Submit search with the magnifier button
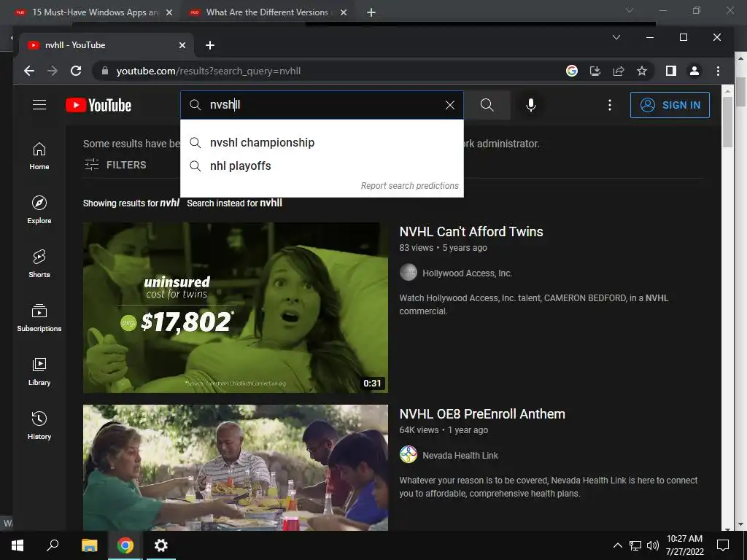747x560 pixels. click(487, 105)
